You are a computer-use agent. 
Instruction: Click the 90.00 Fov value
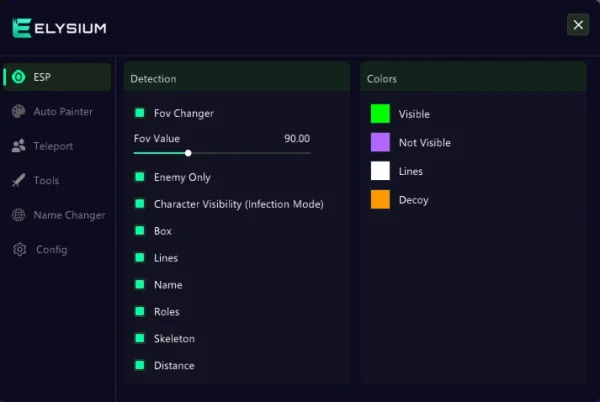coord(297,138)
